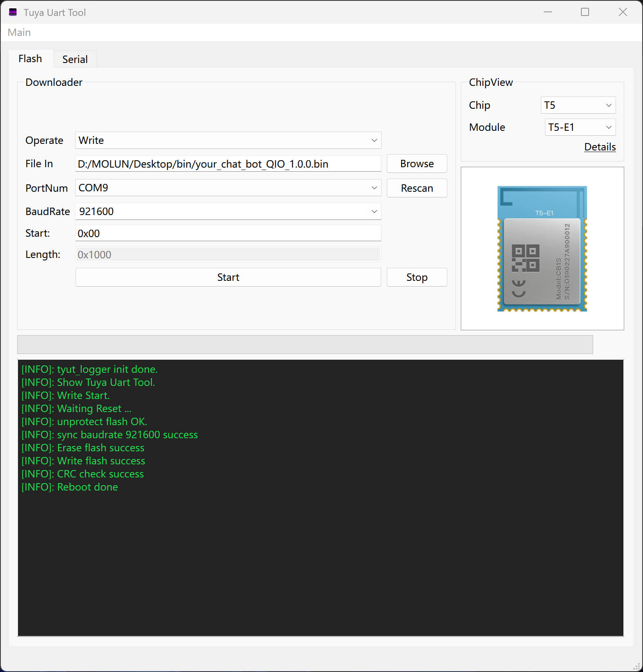The width and height of the screenshot is (643, 672).
Task: Click the Start flashing button
Action: click(x=228, y=277)
